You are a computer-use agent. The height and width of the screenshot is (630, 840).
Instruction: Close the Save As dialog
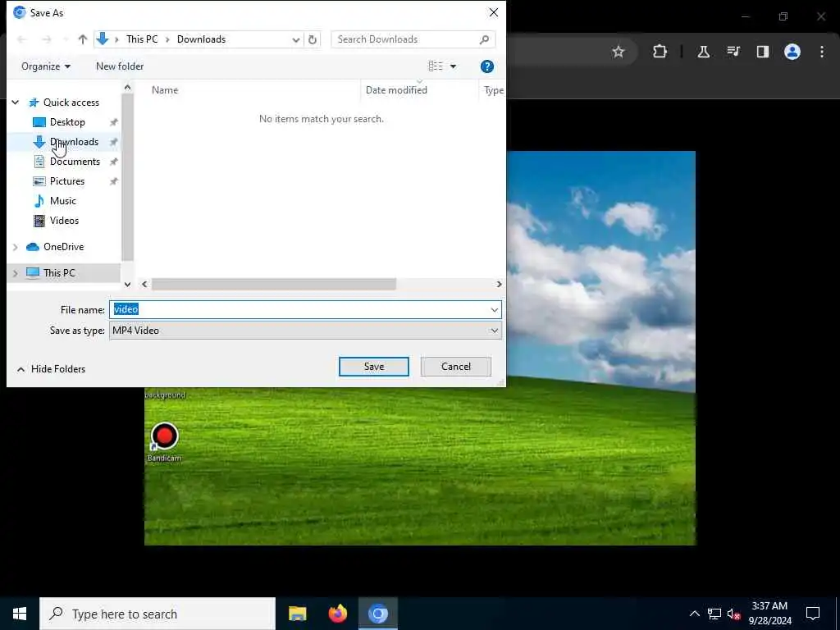[493, 12]
